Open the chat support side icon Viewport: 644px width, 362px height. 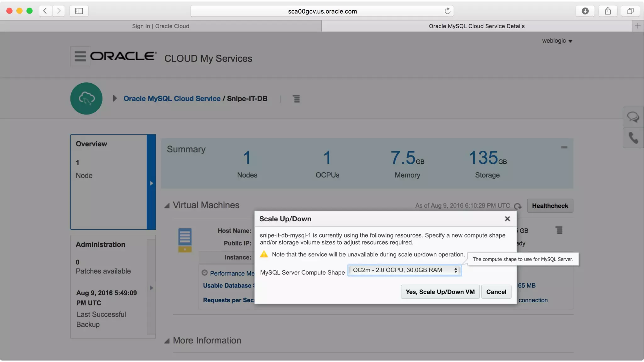point(633,117)
